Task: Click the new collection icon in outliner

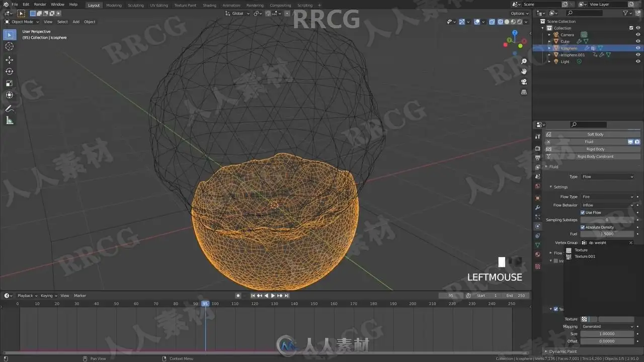Action: click(x=638, y=13)
